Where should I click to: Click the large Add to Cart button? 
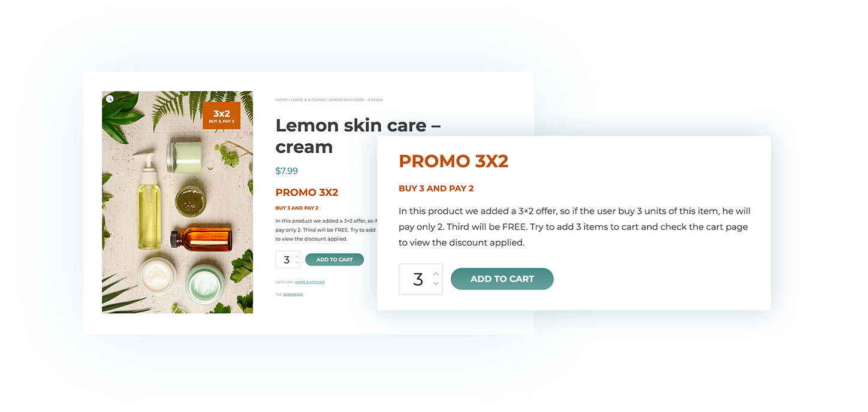click(502, 279)
